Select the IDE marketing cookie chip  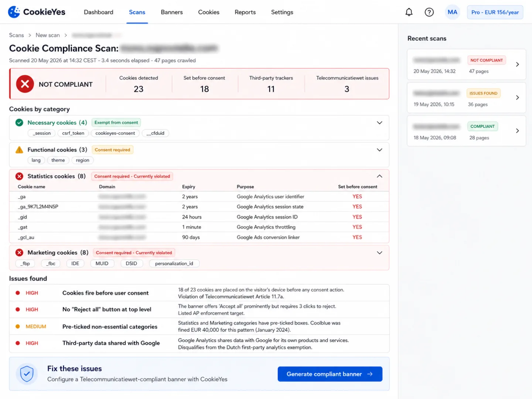point(75,263)
